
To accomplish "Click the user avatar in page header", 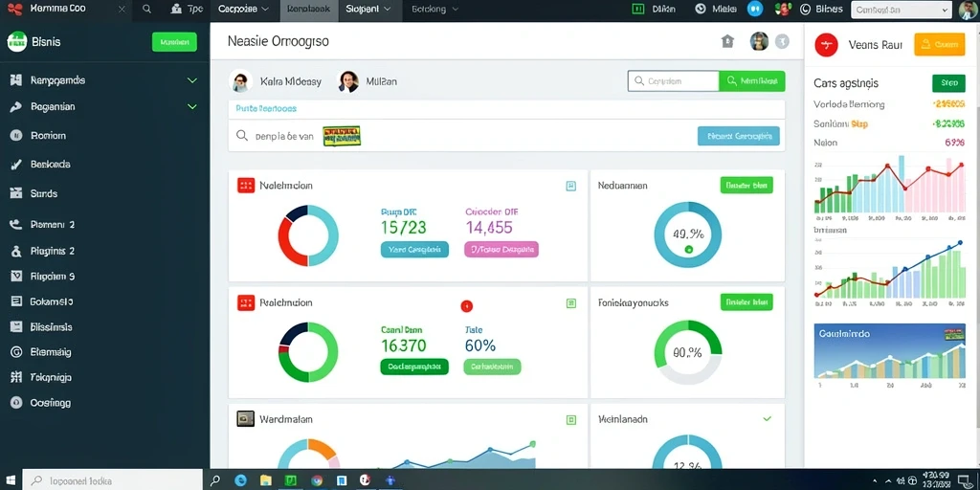I will pyautogui.click(x=759, y=42).
